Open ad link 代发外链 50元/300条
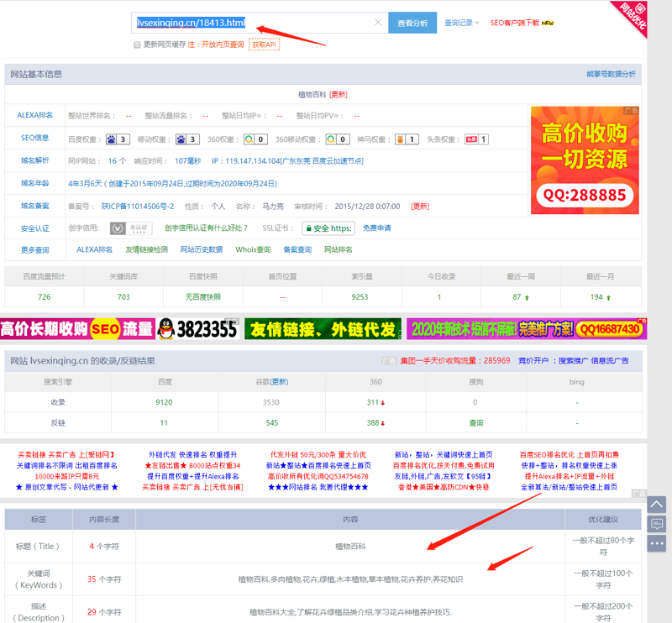The image size is (672, 623). click(x=318, y=454)
